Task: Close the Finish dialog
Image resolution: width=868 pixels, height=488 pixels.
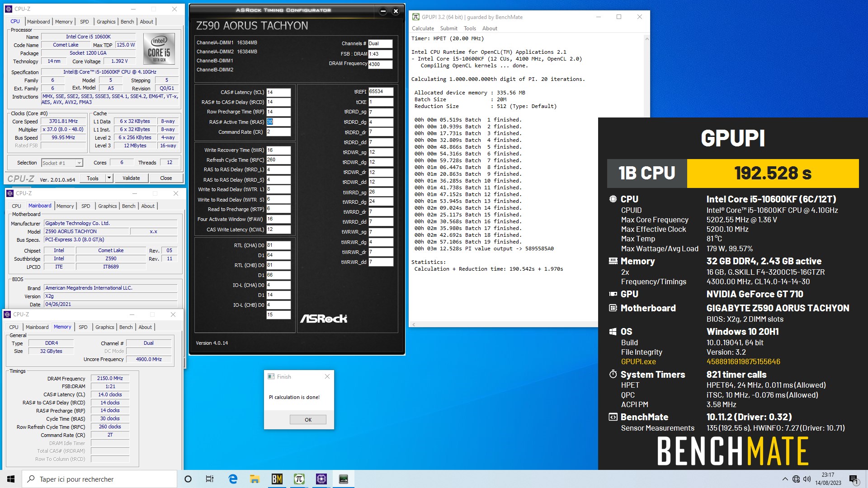Action: [327, 376]
